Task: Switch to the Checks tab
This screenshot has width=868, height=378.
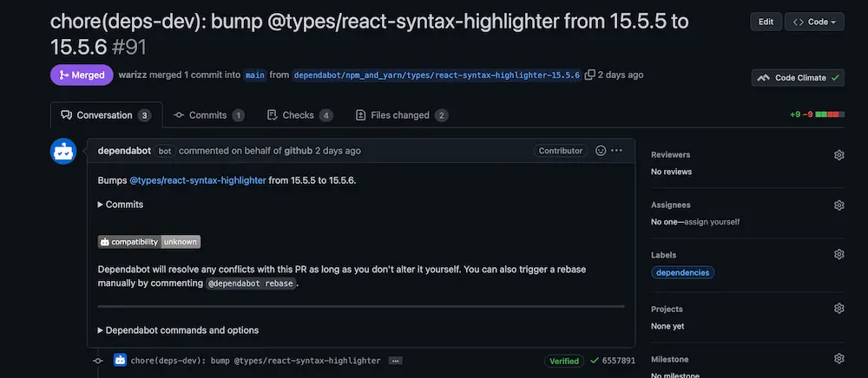Action: pyautogui.click(x=299, y=115)
